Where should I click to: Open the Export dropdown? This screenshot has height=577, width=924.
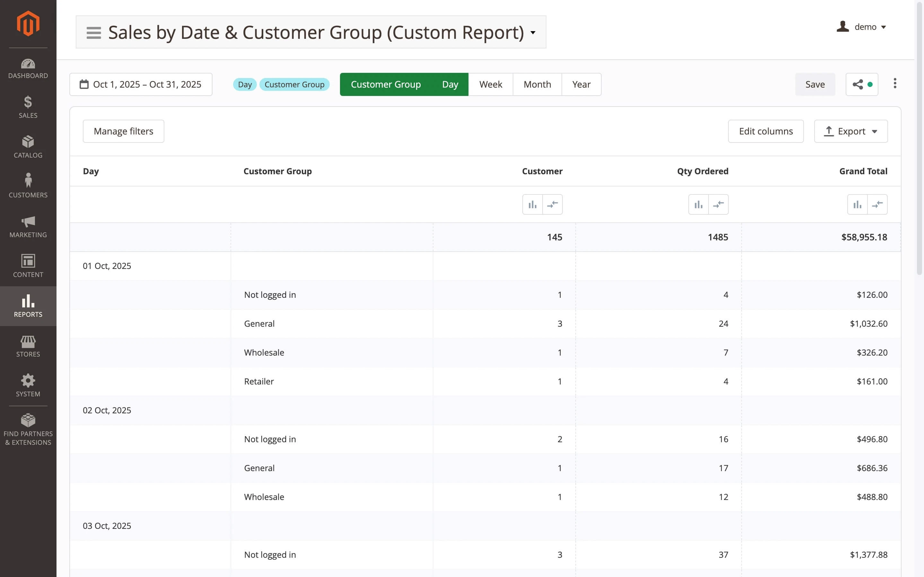click(850, 131)
